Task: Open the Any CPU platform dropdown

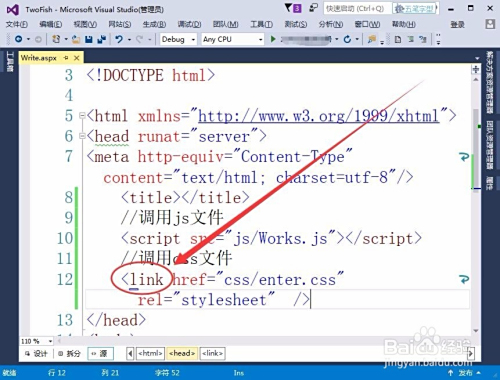Action: 233,39
